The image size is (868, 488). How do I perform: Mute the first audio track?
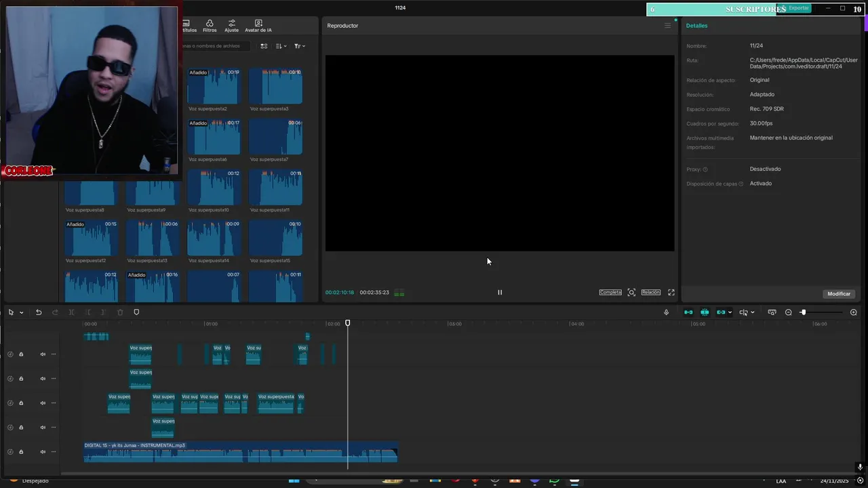pos(43,354)
